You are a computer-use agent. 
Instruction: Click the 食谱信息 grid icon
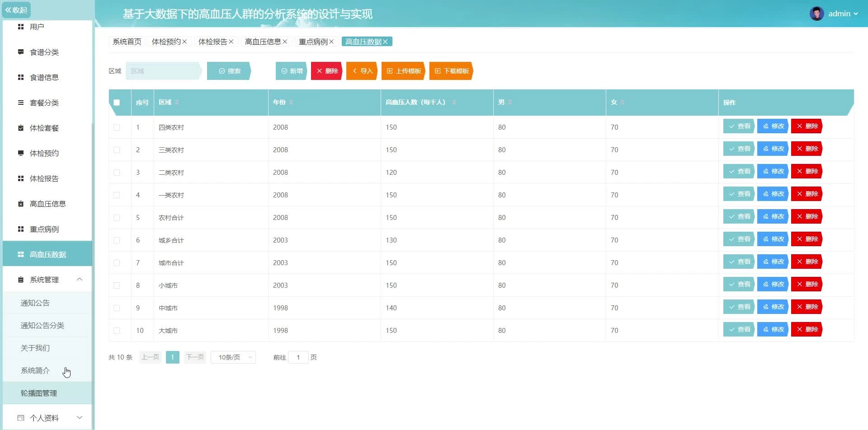21,77
